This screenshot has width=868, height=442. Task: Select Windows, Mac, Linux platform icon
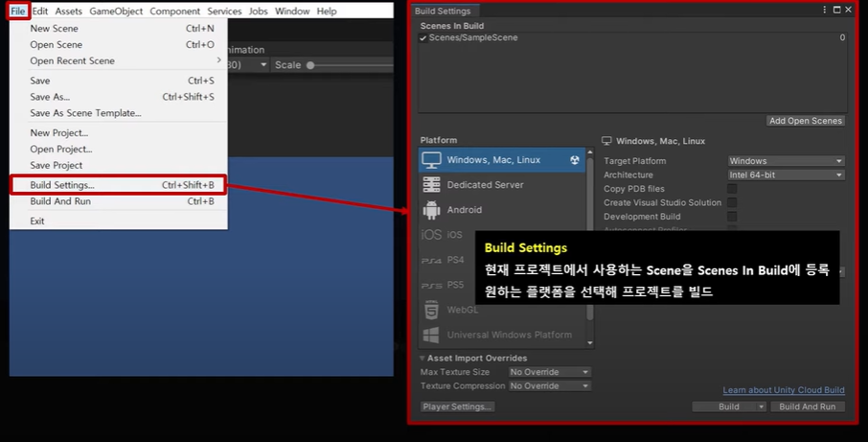[431, 160]
